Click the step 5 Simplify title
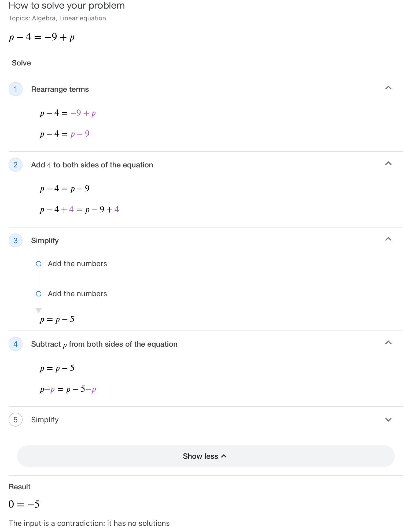 tap(45, 420)
